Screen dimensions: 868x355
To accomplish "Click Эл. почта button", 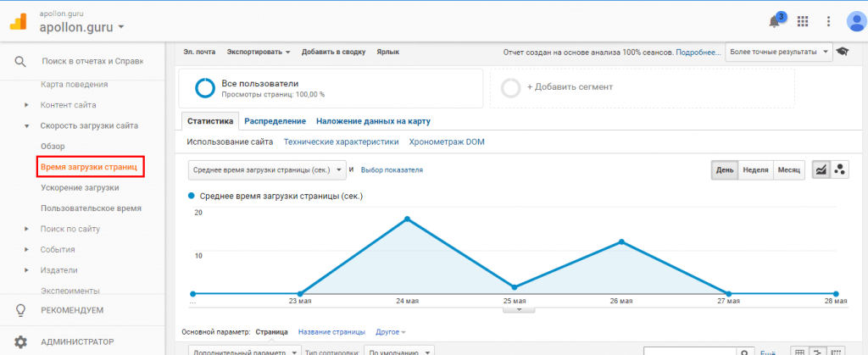I will [198, 52].
